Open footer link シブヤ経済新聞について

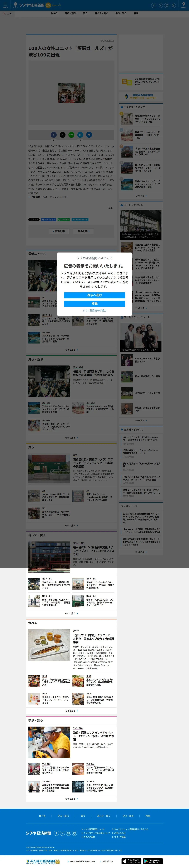click(x=94, y=829)
